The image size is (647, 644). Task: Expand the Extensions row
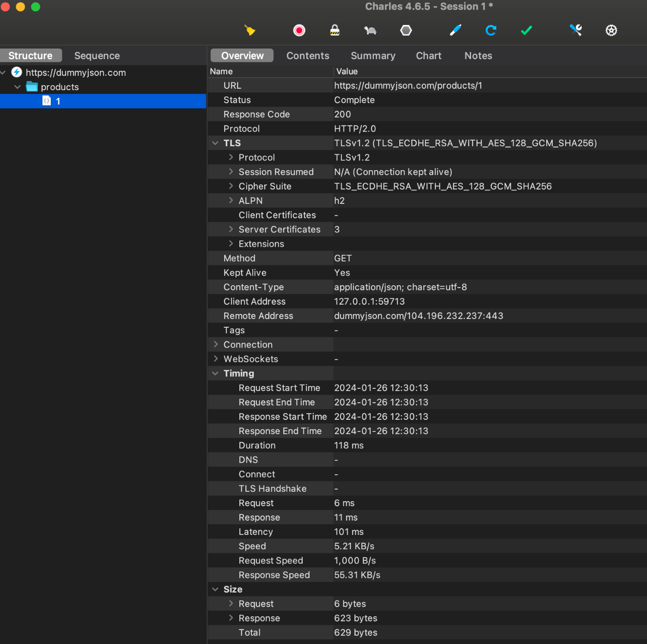(x=231, y=243)
